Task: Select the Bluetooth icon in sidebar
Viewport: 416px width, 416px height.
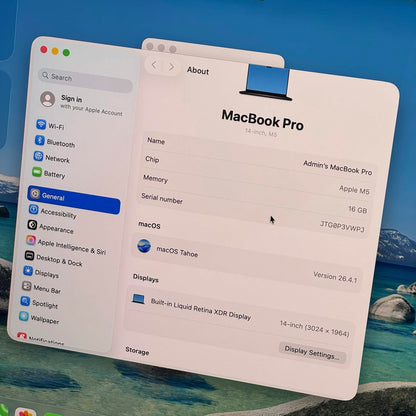Action: point(40,140)
